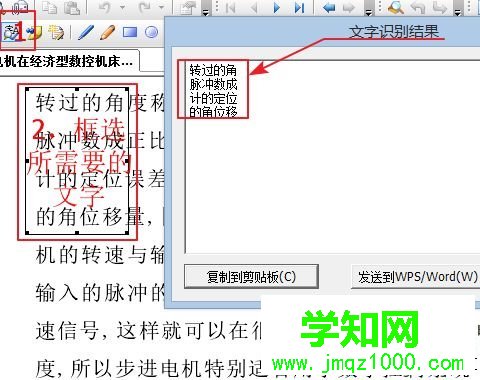Click the document properties toolbar icon

click(188, 7)
